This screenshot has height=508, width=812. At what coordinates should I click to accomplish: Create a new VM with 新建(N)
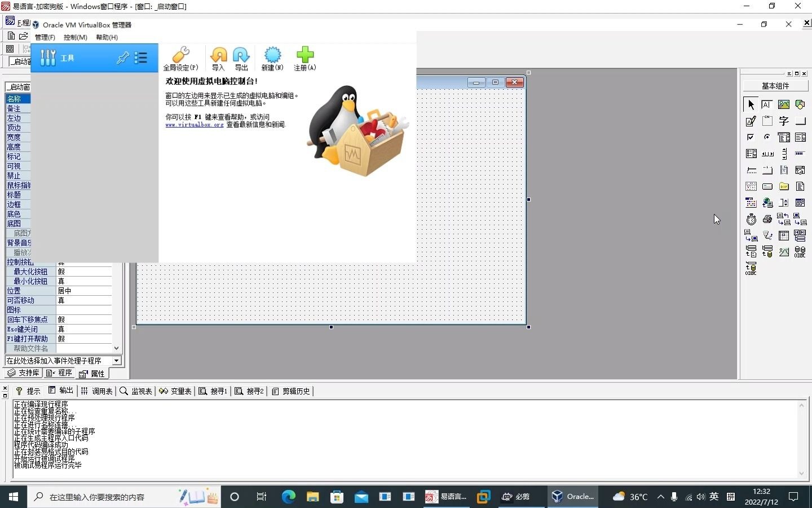pos(272,58)
